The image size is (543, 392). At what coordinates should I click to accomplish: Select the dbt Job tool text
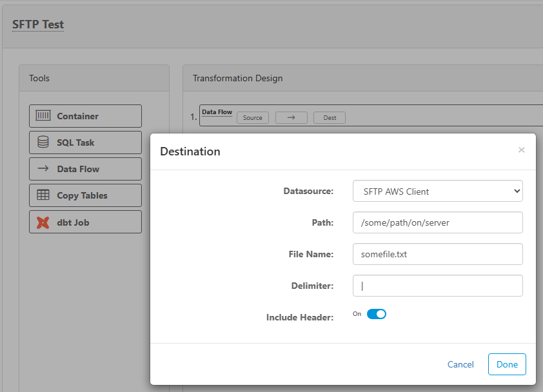tap(73, 222)
